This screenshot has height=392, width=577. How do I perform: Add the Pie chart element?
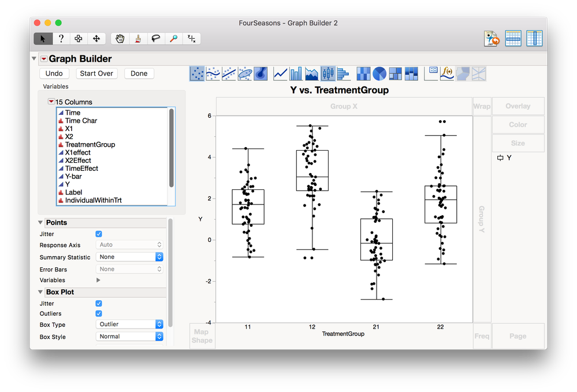pyautogui.click(x=379, y=73)
